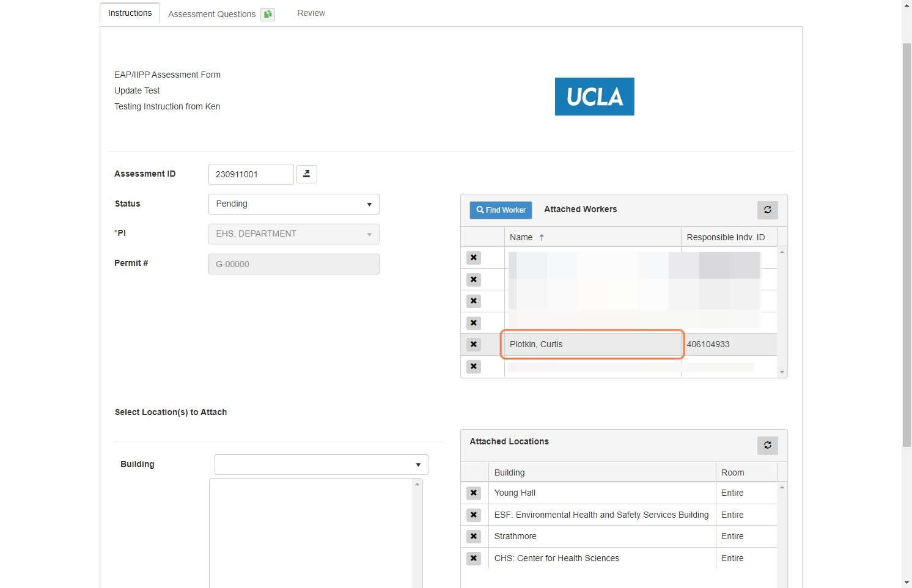
Task: Click the Find Worker button
Action: point(501,210)
